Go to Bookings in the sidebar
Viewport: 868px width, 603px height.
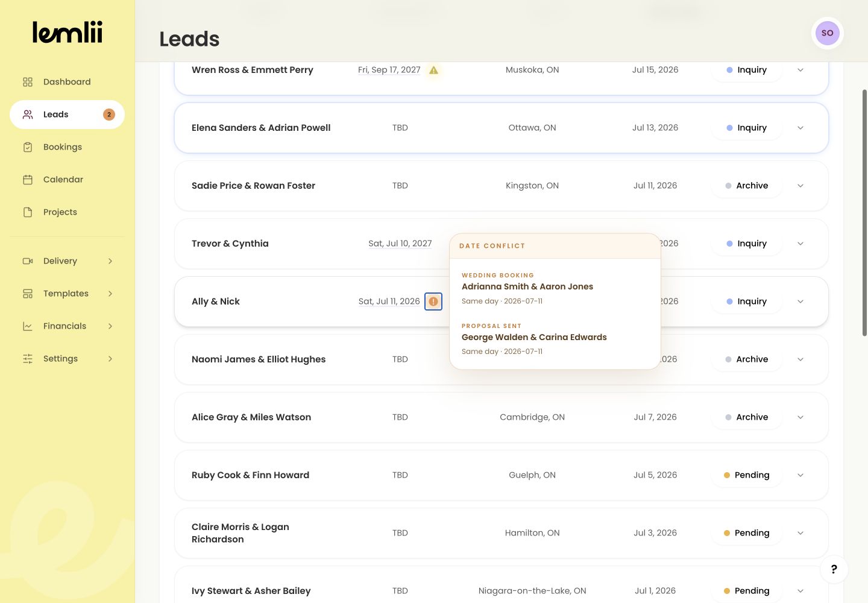(x=67, y=147)
